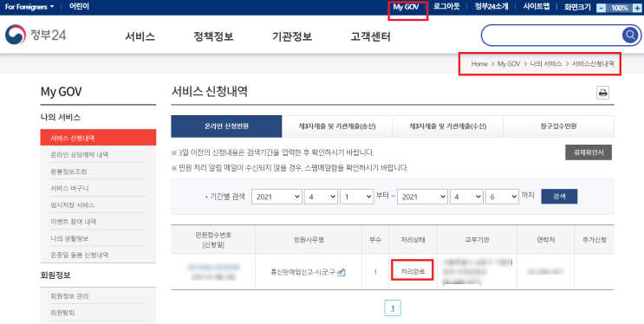Click 나의 서비스 sidebar heading
Image resolution: width=644 pixels, height=324 pixels.
pos(61,118)
